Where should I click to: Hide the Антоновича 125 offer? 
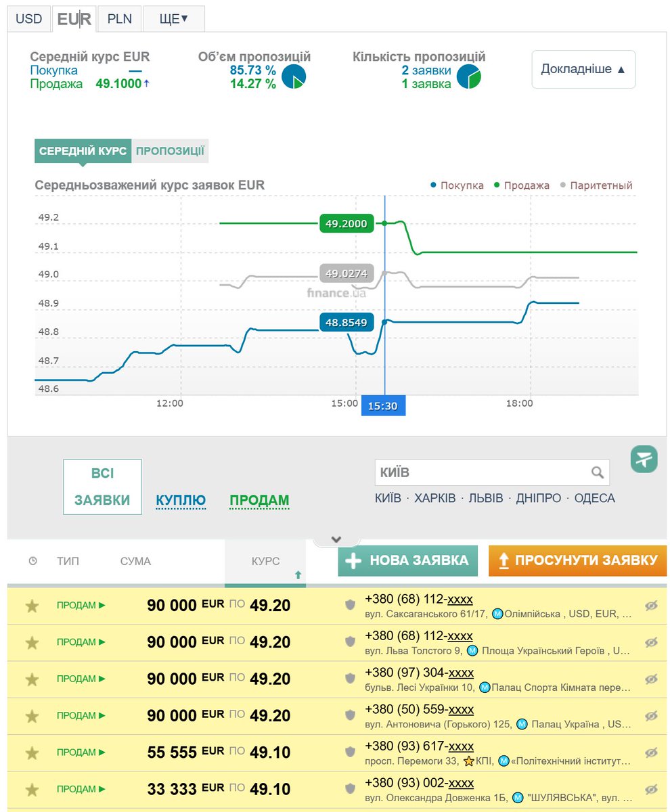[651, 716]
